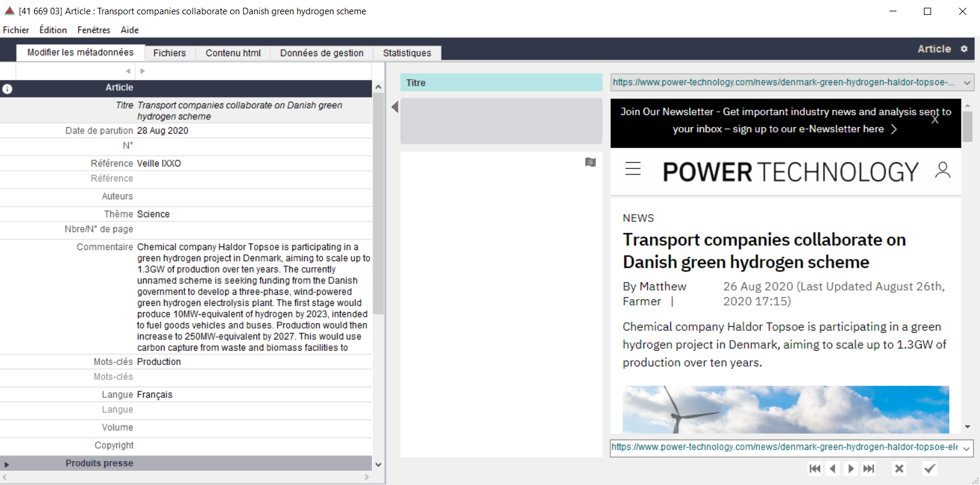980x485 pixels.
Task: Click the empty Copyright field
Action: pos(254,446)
